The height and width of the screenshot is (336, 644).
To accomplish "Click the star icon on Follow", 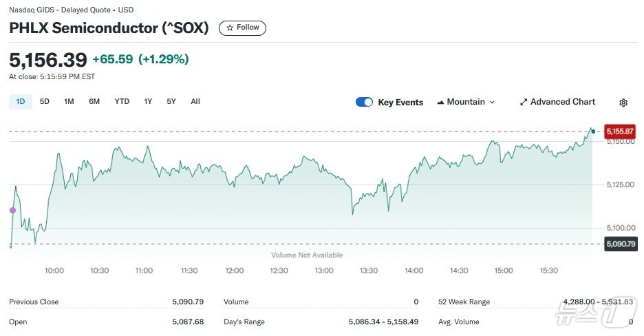I will (230, 28).
